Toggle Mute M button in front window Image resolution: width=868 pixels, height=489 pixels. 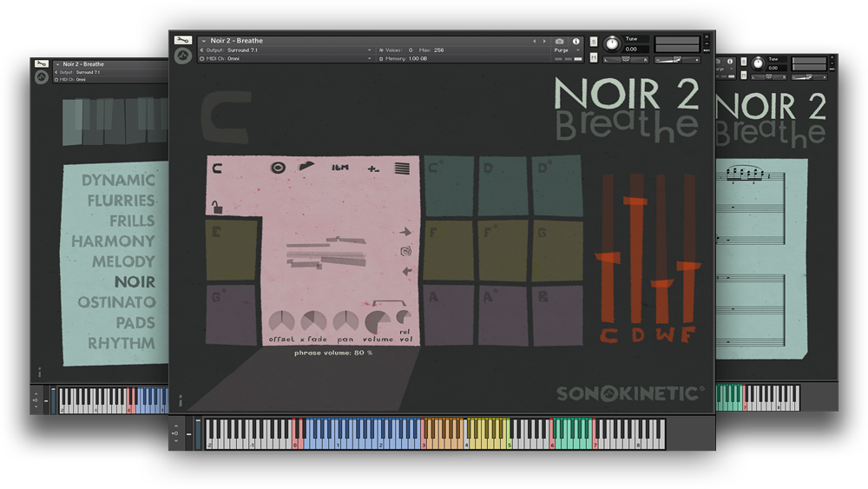(594, 57)
